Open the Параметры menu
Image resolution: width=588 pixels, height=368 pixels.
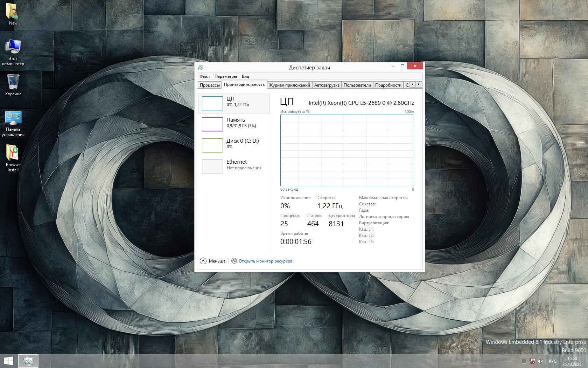225,76
